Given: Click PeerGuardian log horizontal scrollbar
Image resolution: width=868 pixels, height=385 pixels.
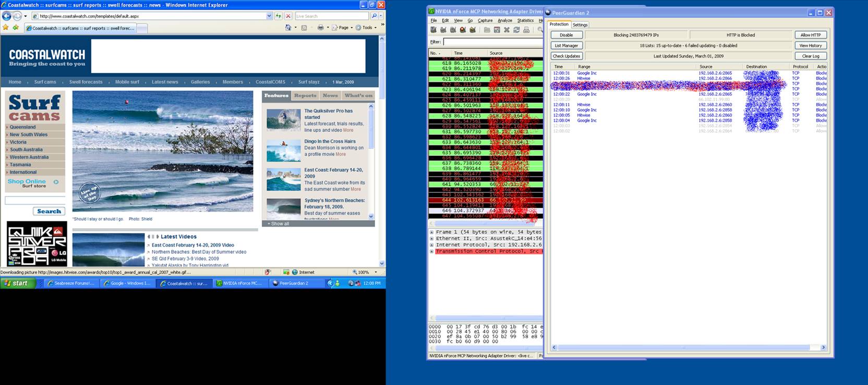Looking at the screenshot, I should click(x=683, y=347).
